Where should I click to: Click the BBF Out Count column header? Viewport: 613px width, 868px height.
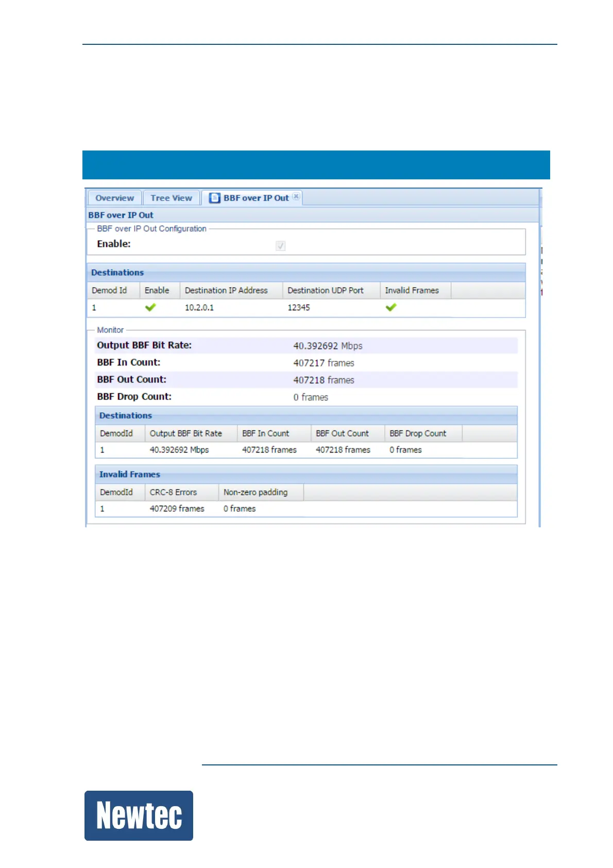[348, 433]
